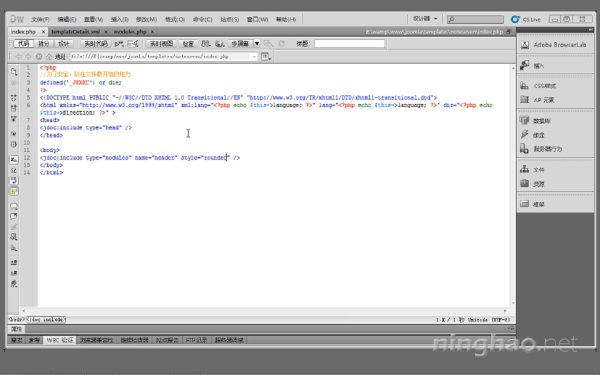Switch to 设计 (Design) view

point(64,44)
